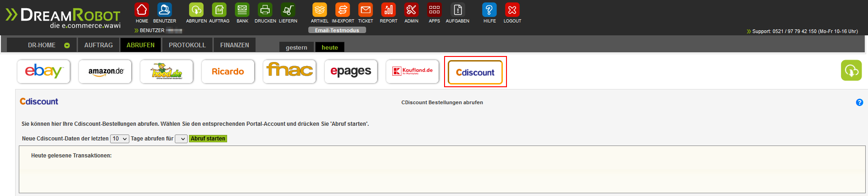This screenshot has width=868, height=196.
Task: Switch to the PROTOKOLL tab
Action: coord(187,45)
